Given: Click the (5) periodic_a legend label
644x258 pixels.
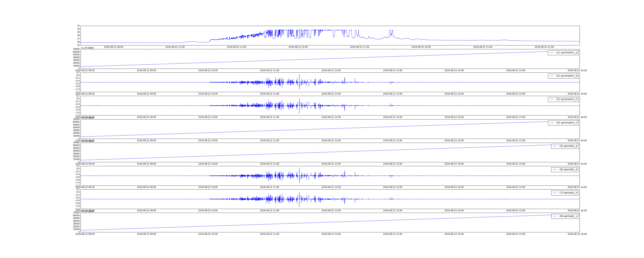Looking at the screenshot, I should click(x=568, y=146).
